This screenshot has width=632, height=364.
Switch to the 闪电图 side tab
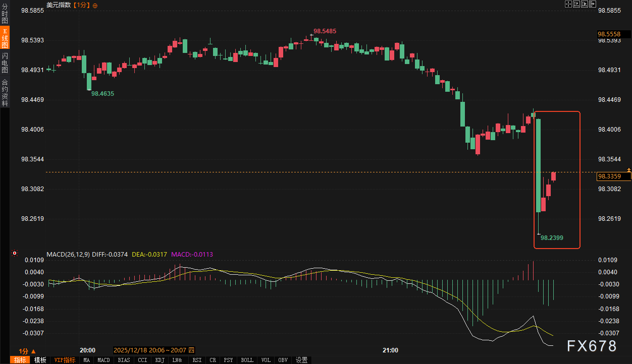pos(5,63)
